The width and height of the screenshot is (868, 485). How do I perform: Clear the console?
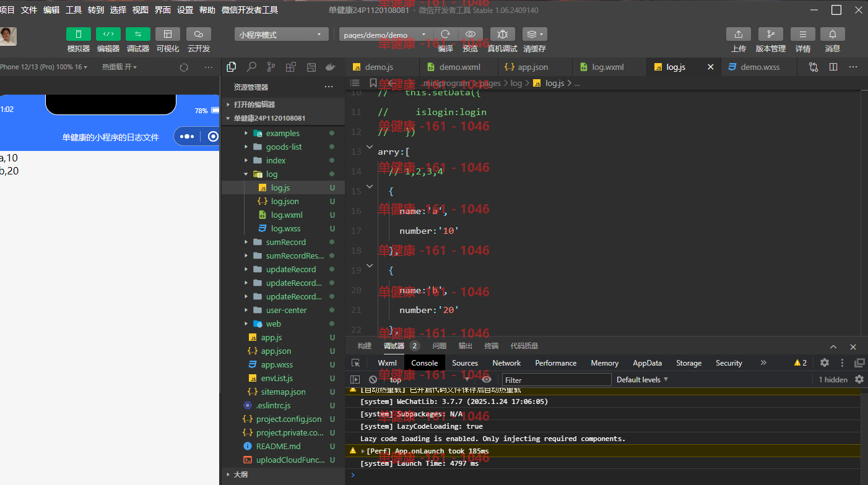373,379
